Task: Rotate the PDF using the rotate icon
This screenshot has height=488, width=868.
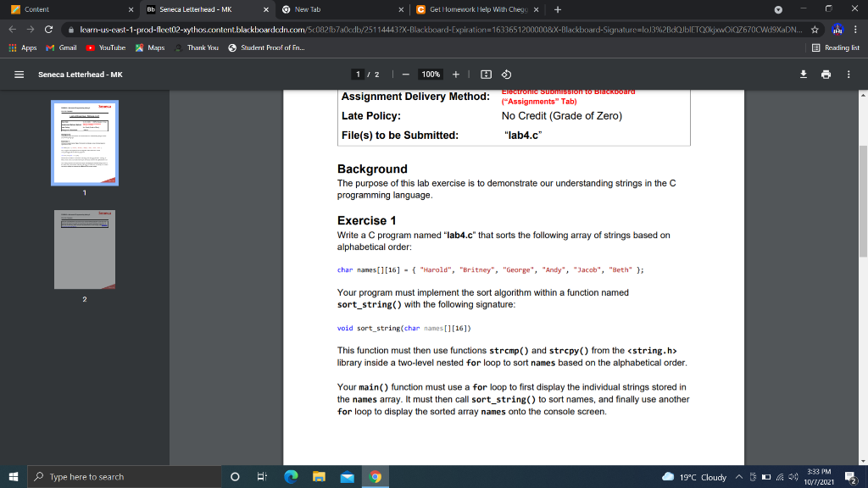Action: [507, 74]
